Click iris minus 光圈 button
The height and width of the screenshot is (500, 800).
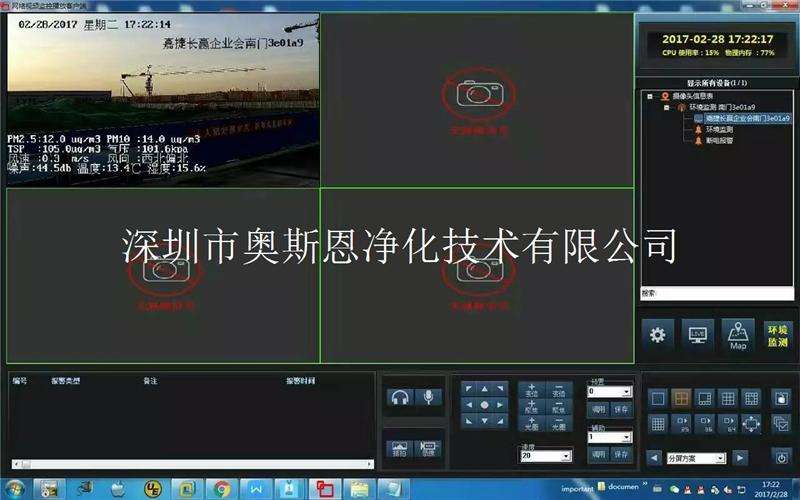point(559,423)
